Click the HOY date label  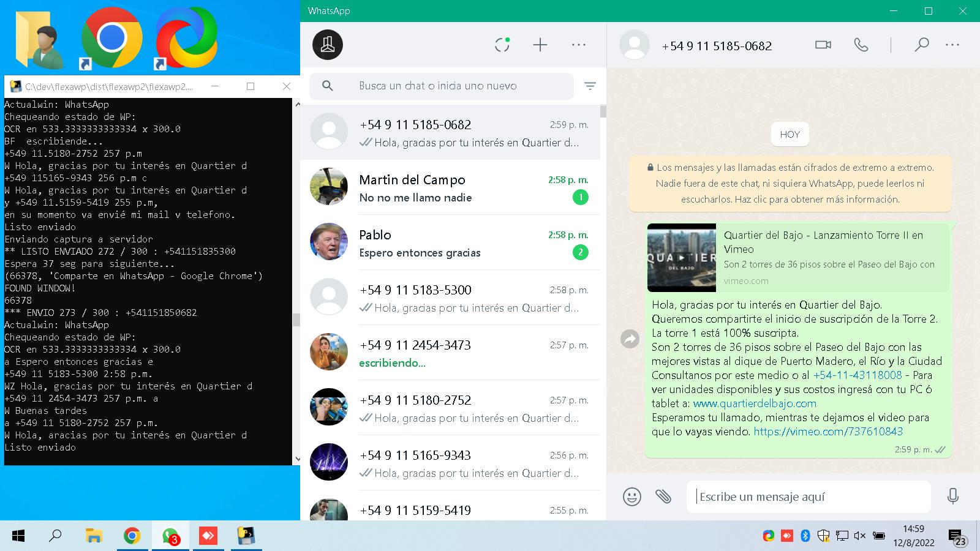(790, 135)
